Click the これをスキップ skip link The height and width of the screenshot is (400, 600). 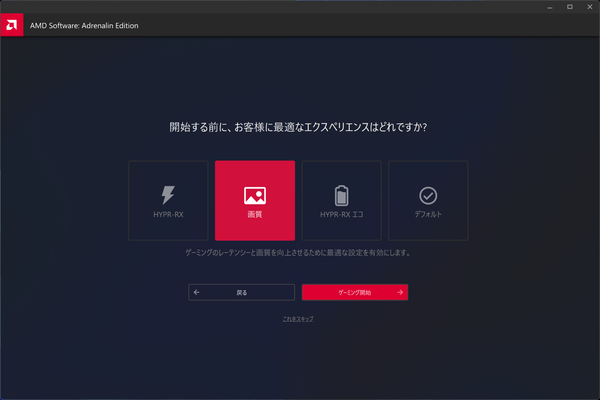(x=298, y=319)
